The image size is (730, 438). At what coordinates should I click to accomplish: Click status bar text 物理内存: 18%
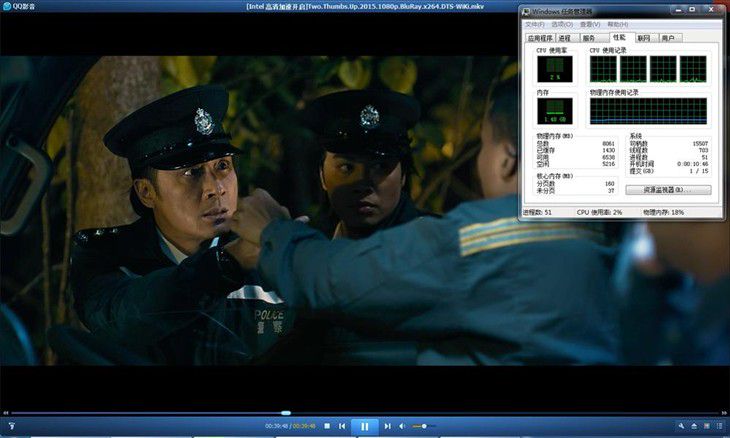[663, 212]
